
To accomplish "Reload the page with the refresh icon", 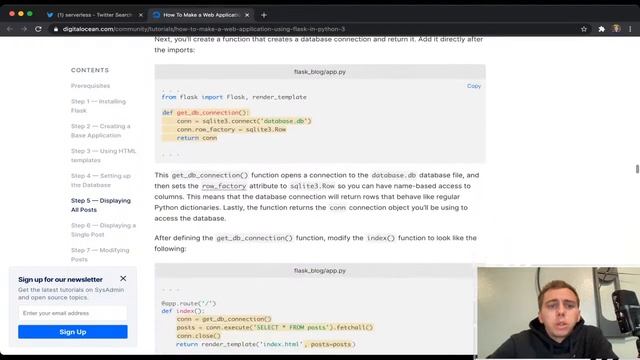I will tap(38, 29).
